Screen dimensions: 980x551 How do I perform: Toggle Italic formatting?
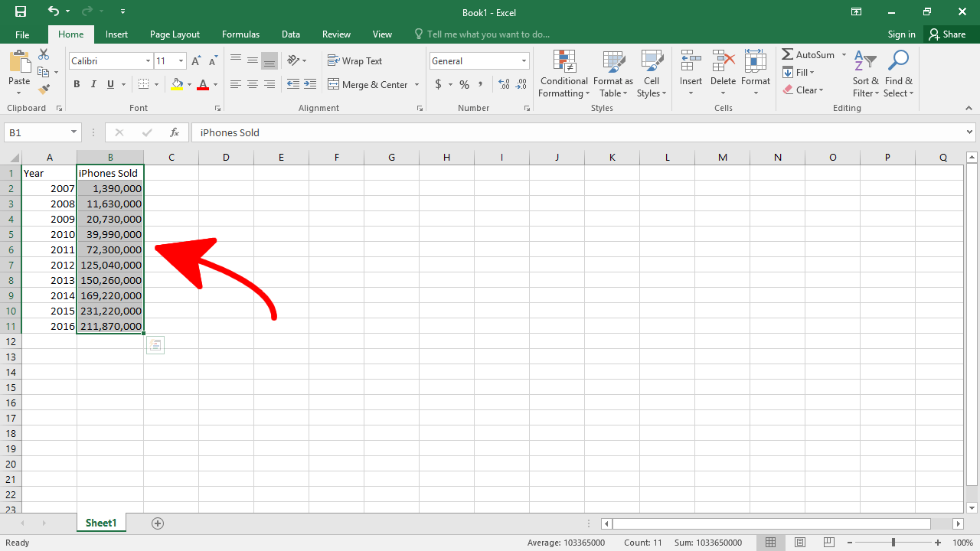pos(93,84)
